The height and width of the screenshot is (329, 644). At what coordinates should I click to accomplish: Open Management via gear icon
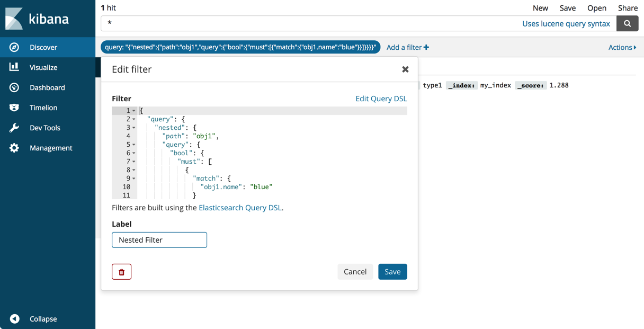point(14,148)
